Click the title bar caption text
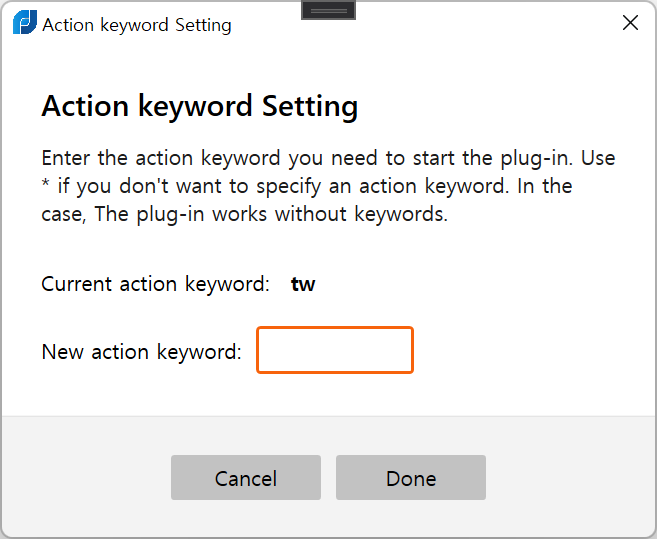The image size is (657, 539). (137, 25)
